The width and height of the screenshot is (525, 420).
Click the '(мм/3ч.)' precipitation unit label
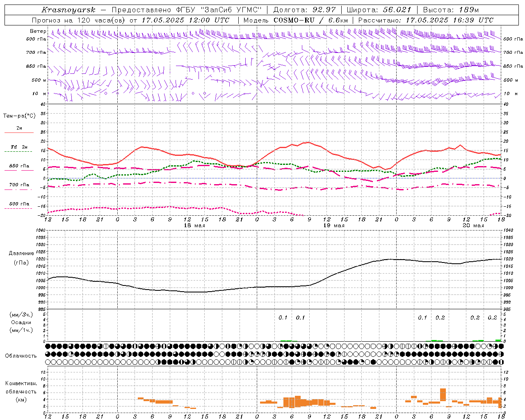21,315
